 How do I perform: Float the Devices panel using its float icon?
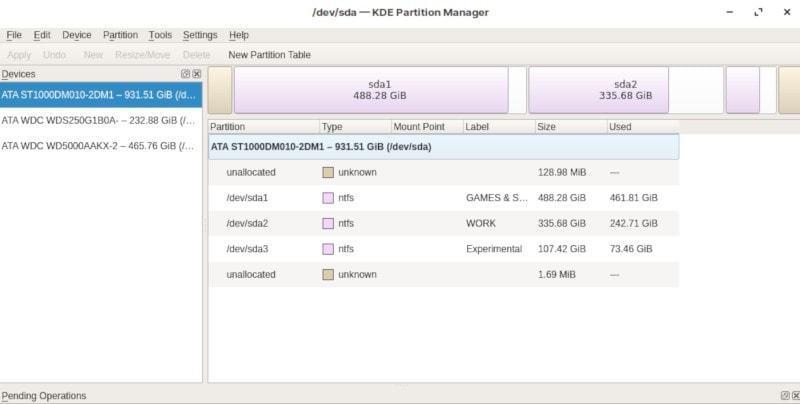tap(186, 74)
